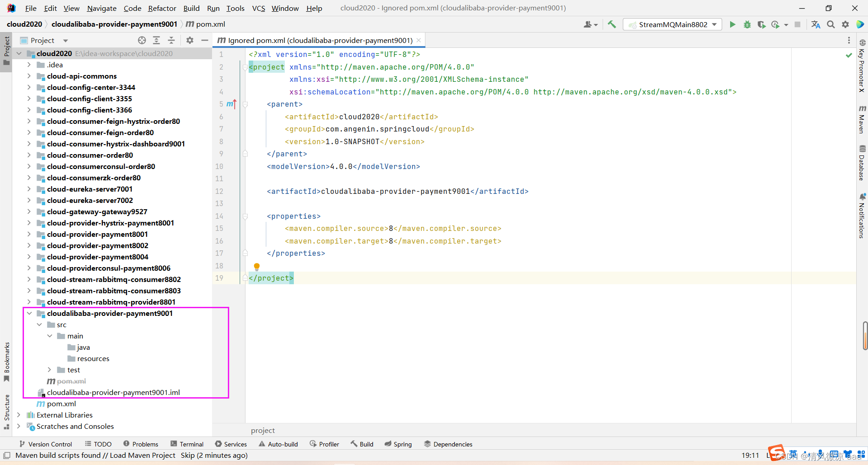This screenshot has height=465, width=868.
Task: Select cloudalibaba-provider-payment9001.iml file
Action: pos(113,392)
